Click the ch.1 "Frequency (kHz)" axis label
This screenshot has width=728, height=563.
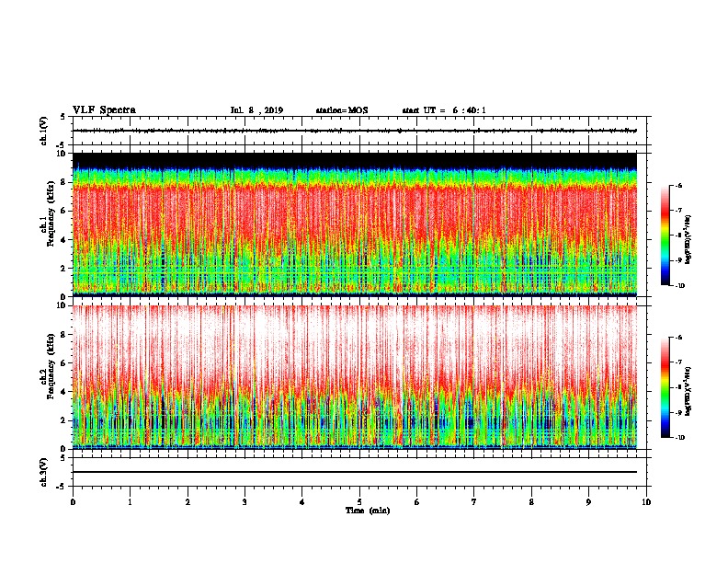coord(51,214)
